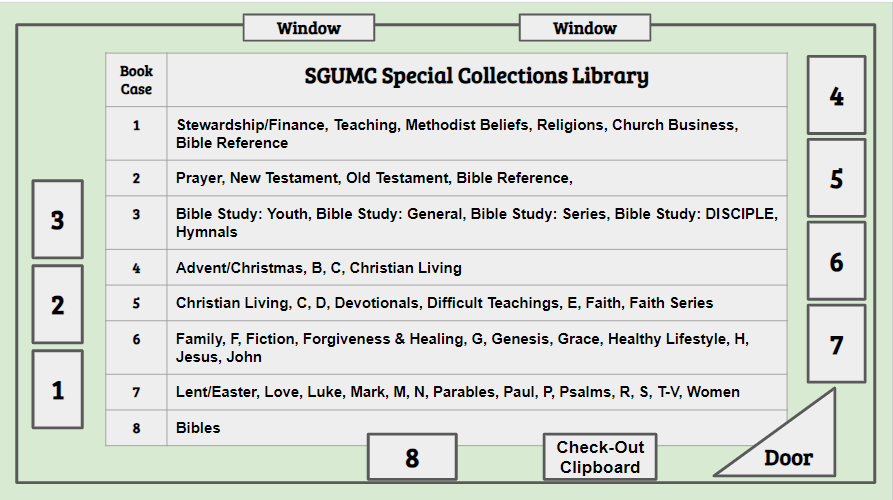893x500 pixels.
Task: Click the Check-Out Clipboard box
Action: [x=600, y=457]
